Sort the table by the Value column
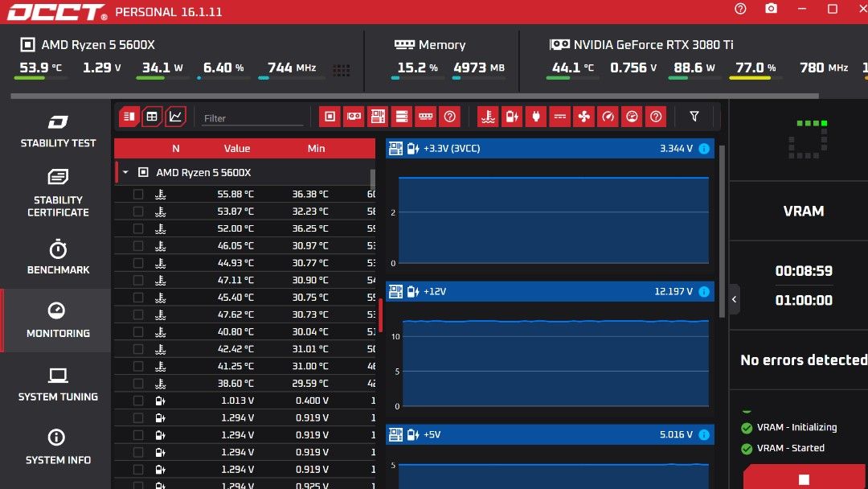Viewport: 868px width, 489px height. coord(237,149)
